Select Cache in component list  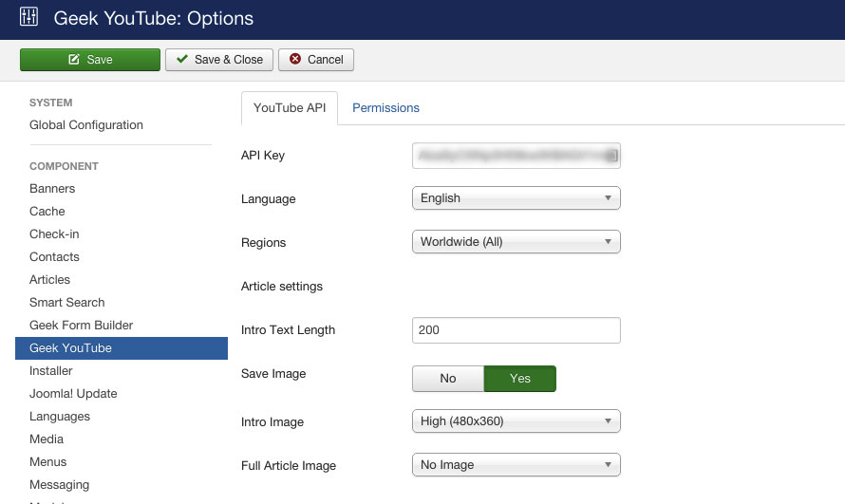click(x=47, y=211)
